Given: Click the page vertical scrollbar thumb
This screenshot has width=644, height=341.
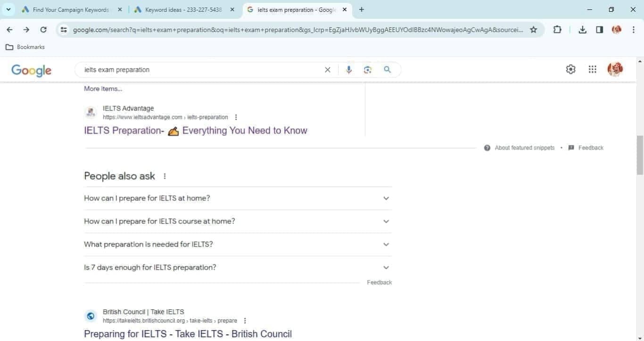Looking at the screenshot, I should (x=640, y=155).
